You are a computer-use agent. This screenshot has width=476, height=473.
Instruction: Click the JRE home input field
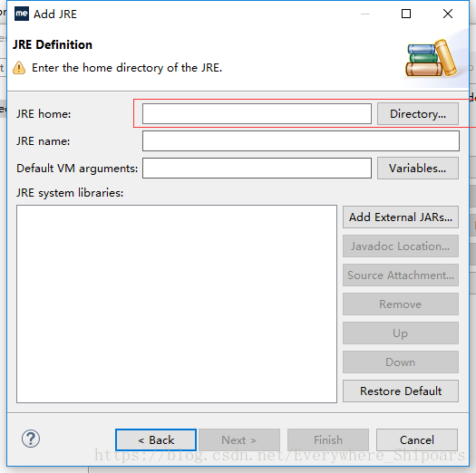257,114
